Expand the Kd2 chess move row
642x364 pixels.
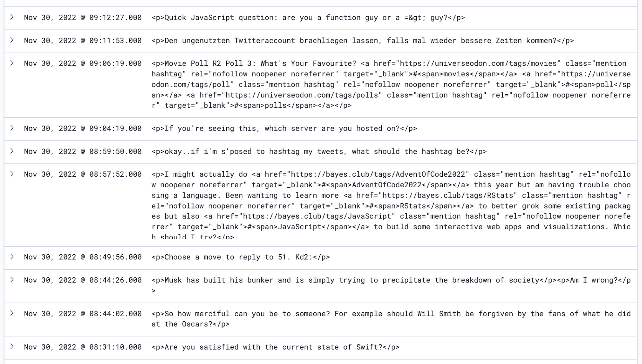coord(12,257)
